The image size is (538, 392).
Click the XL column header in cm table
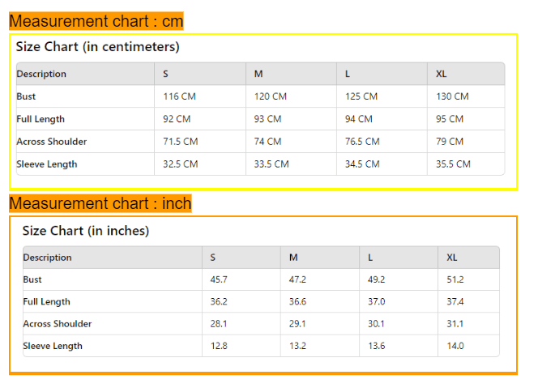pos(442,74)
